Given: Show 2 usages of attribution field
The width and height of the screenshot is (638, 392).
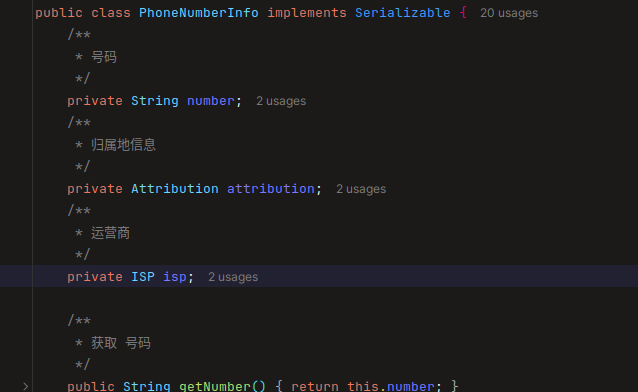Looking at the screenshot, I should 361,189.
